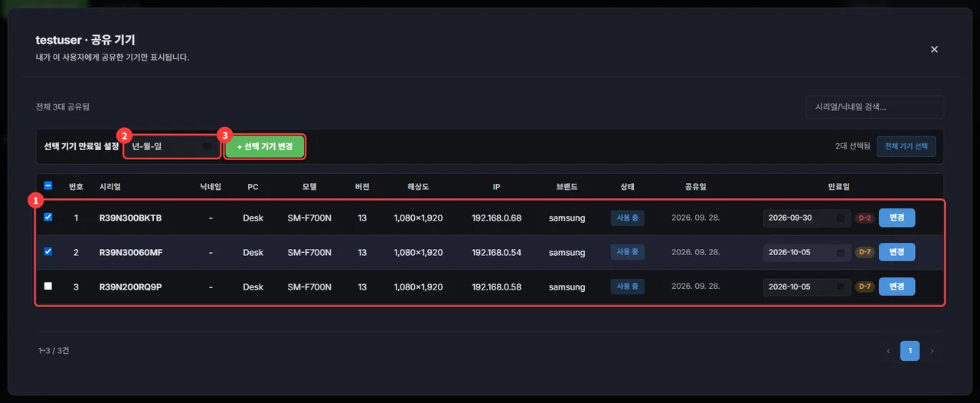
Task: Click 변경 button for device R39N300BKTB
Action: pyautogui.click(x=897, y=218)
